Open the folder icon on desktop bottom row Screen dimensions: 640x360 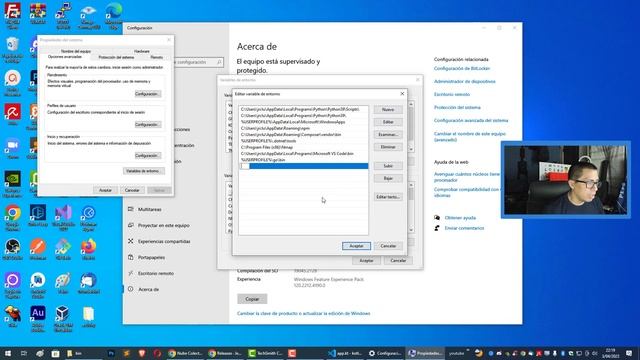point(89,315)
